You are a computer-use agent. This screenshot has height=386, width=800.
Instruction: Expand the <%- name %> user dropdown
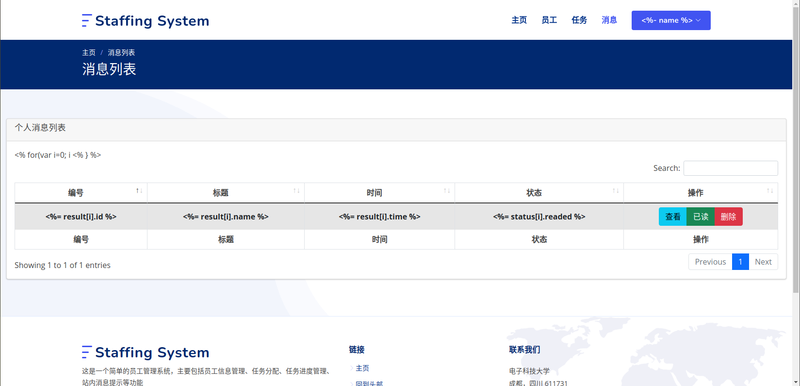pos(671,20)
